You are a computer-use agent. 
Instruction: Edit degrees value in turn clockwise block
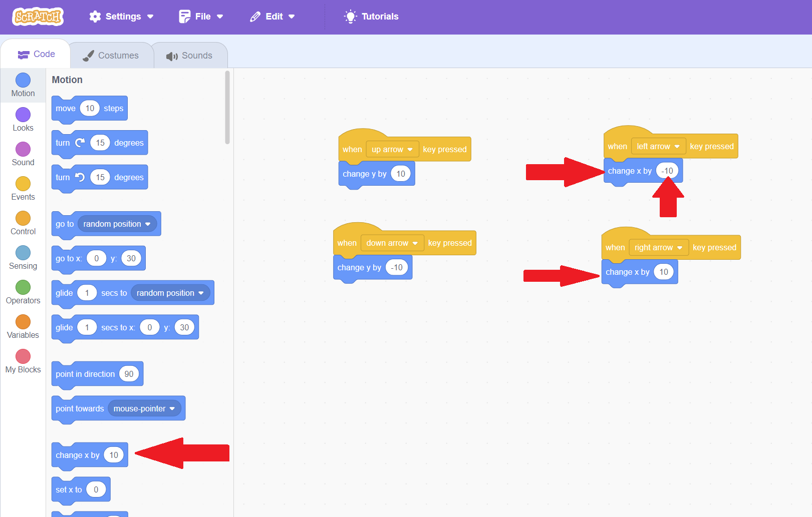[100, 143]
